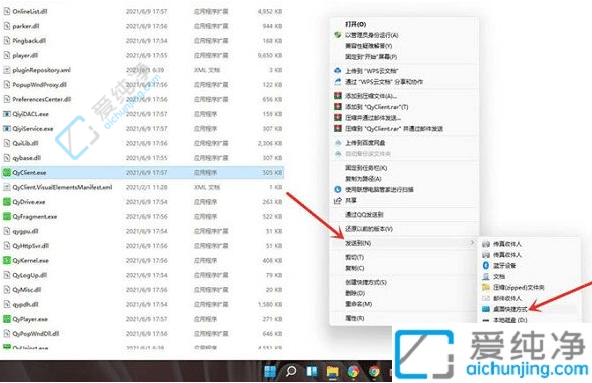Click the WinRAR icon beside 添加到压缩文件(A)

[338, 96]
